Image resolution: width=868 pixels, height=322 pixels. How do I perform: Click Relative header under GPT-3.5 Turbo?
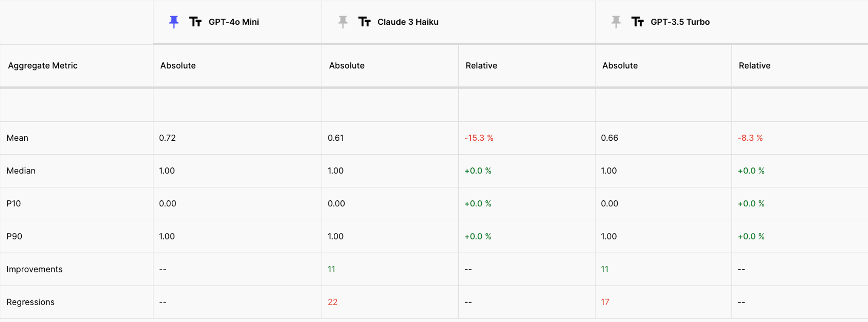click(x=754, y=66)
